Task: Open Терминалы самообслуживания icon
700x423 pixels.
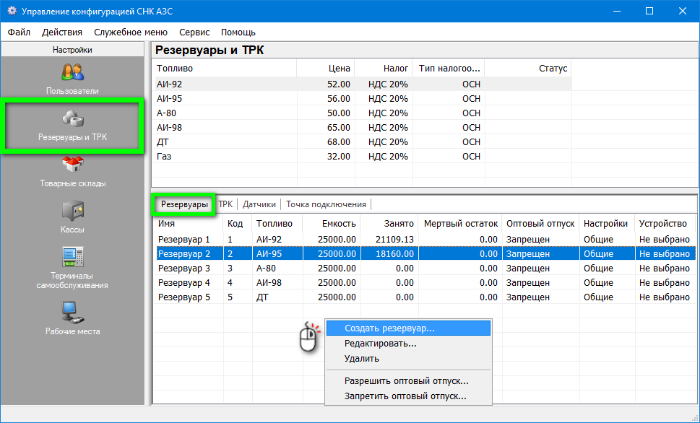Action: tap(72, 258)
